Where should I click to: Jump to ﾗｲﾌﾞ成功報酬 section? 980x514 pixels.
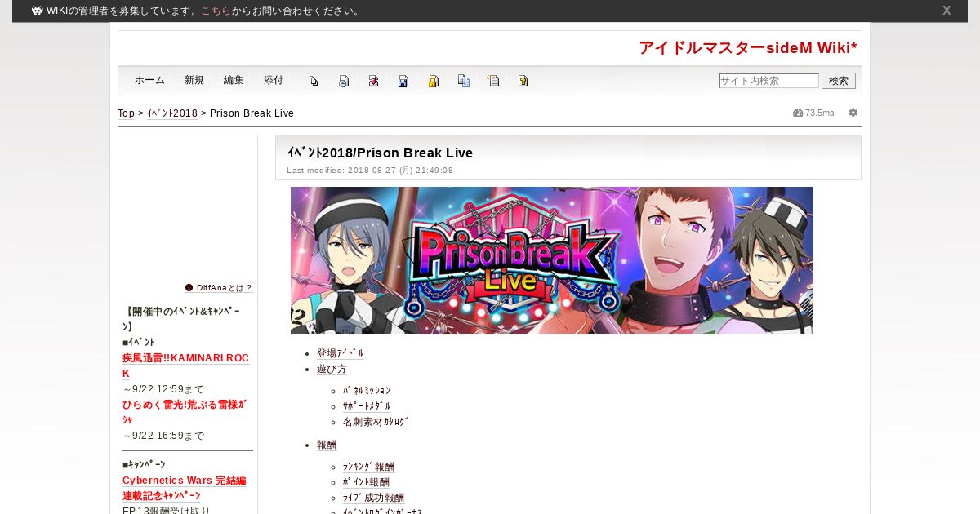point(373,498)
